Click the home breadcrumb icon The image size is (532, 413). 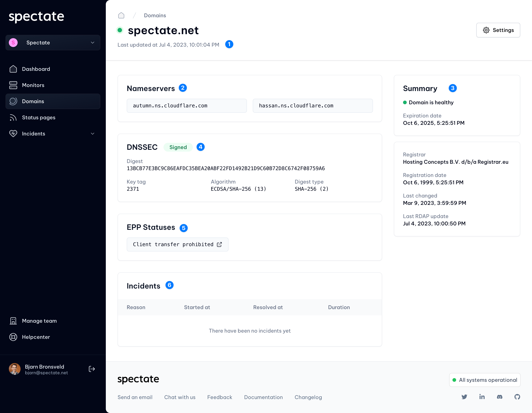(x=121, y=15)
